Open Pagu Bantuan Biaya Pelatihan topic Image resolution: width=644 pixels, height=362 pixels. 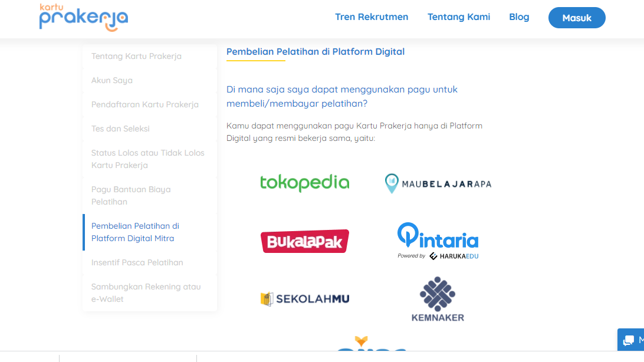click(150, 195)
